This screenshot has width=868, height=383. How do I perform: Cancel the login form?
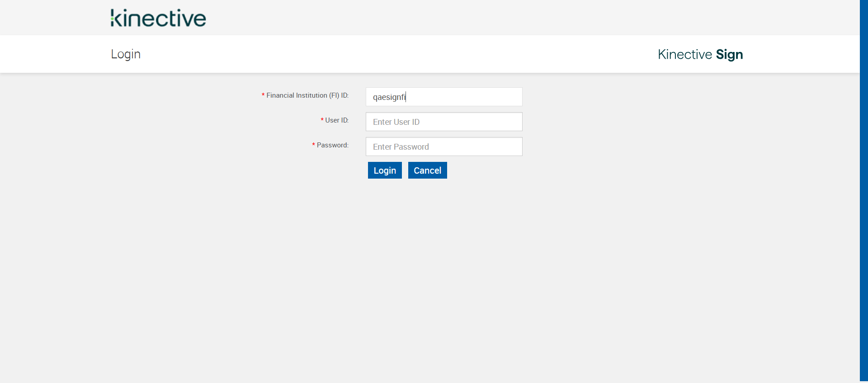tap(427, 170)
